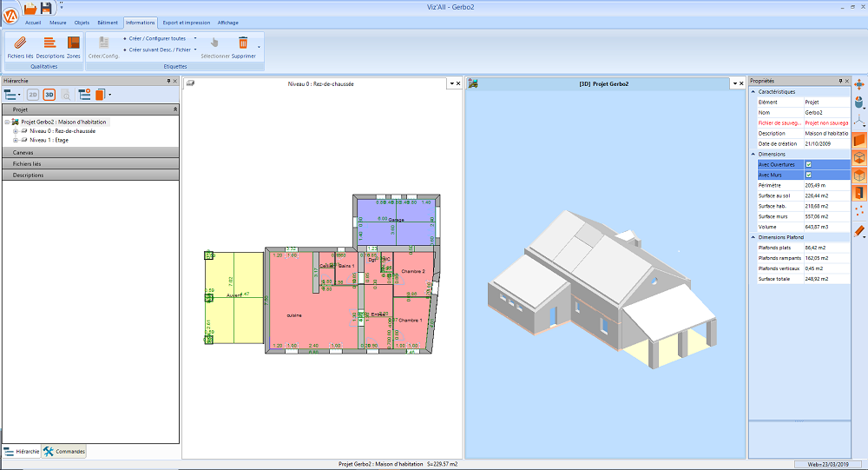Screen dimensions: 868x470
Task: Uncheck the Avec Ouvertures checkbox
Action: 808,164
